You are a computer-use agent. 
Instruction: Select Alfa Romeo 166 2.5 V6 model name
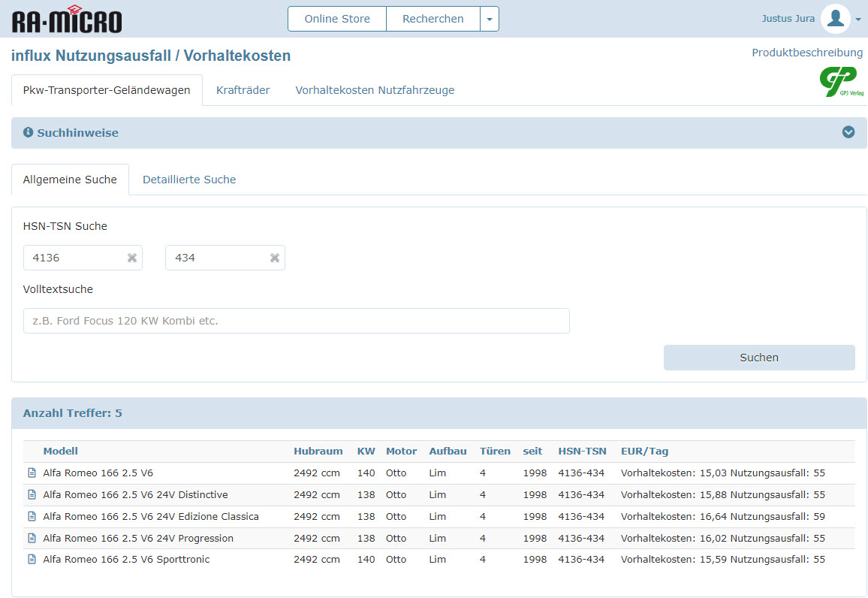(98, 473)
